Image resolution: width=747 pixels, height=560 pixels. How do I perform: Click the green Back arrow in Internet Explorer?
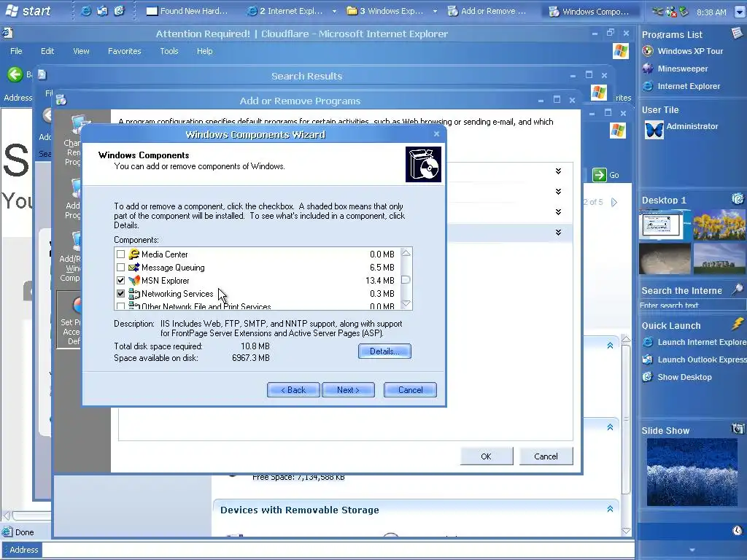[15, 74]
